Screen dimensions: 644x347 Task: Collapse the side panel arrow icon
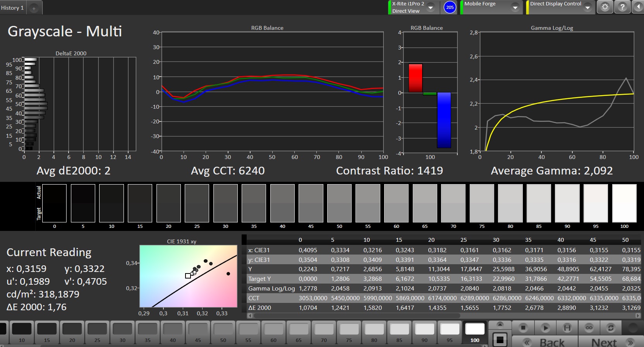638,7
